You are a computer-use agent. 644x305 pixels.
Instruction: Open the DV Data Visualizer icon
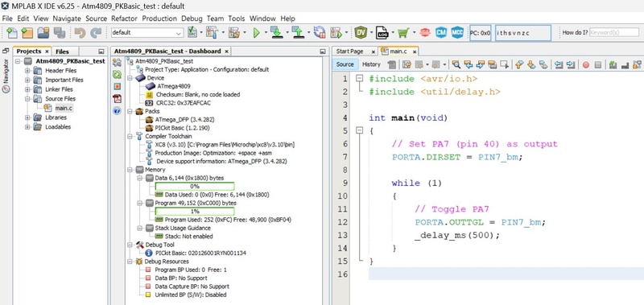point(361,32)
